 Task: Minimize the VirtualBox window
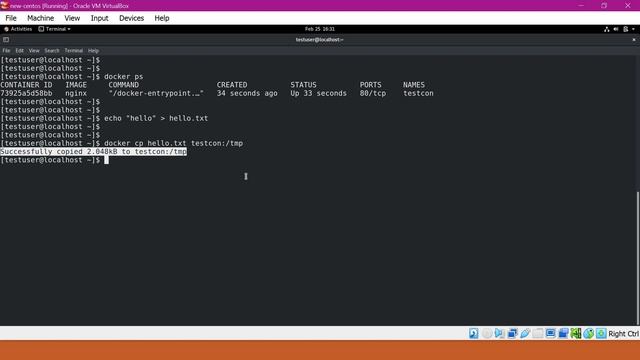click(x=581, y=5)
